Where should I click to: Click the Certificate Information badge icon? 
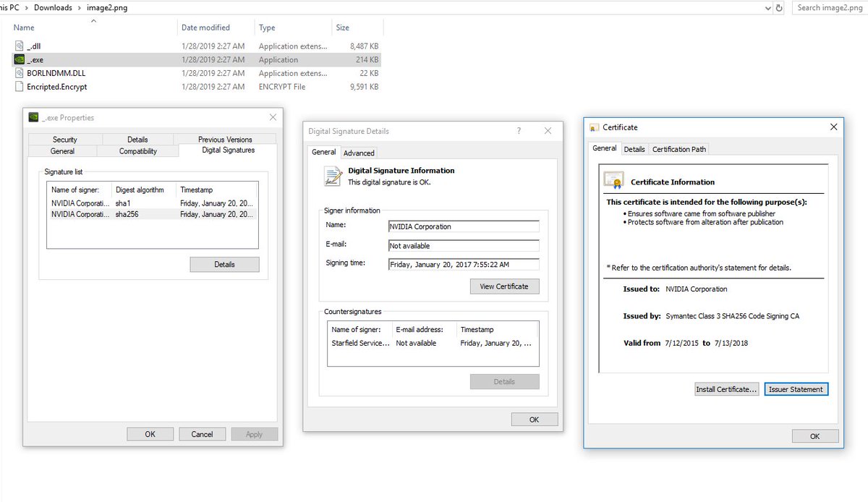[x=614, y=180]
